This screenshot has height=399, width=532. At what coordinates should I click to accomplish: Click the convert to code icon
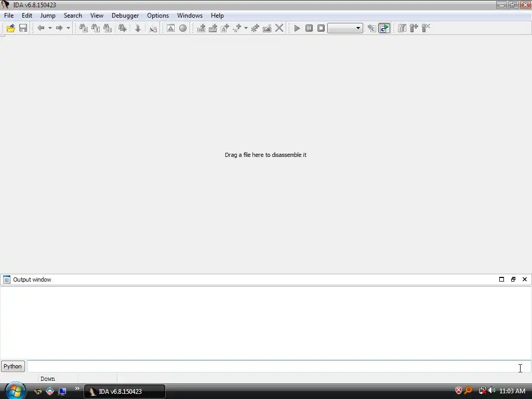pos(201,28)
